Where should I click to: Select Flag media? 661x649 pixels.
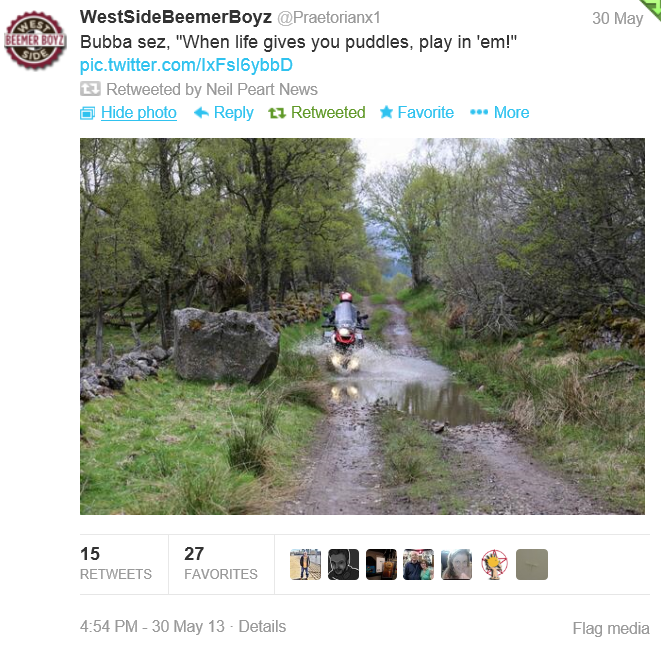(611, 628)
